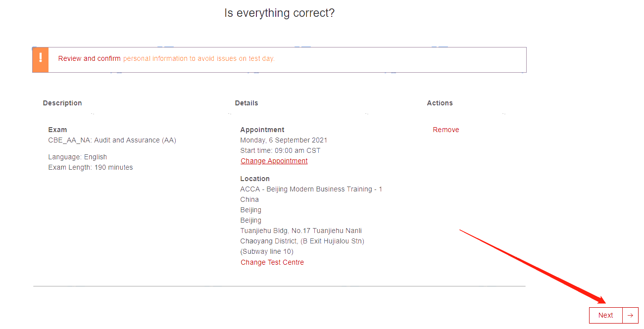Click the '(Subway line 10)' text
Screen dimensions: 644x329
267,251
